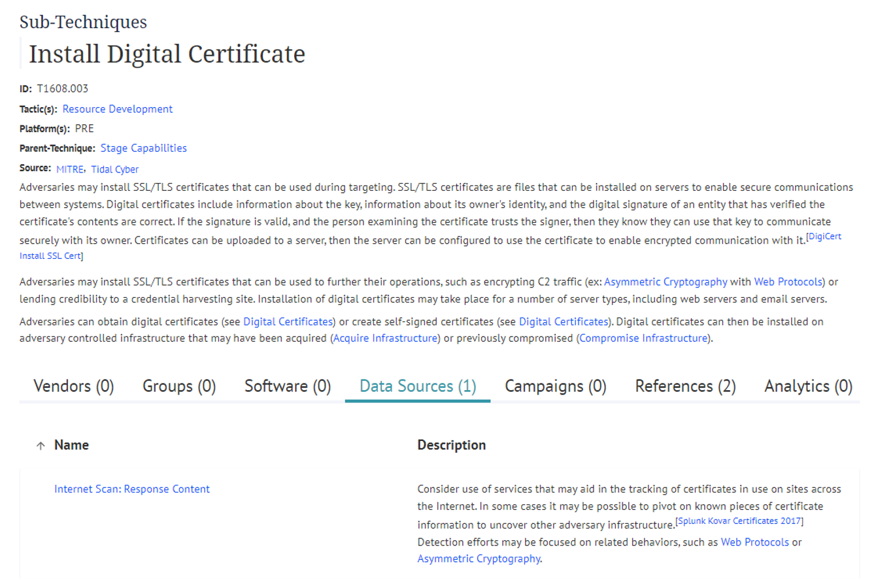Viewport: 878px width, 588px height.
Task: Switch to the Vendors (0) tab
Action: pyautogui.click(x=74, y=386)
